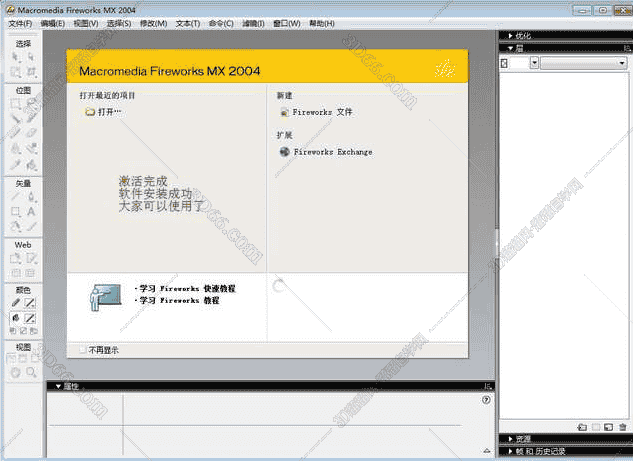Open the 文件(F) menu
Viewport: 633px width, 461px height.
21,23
